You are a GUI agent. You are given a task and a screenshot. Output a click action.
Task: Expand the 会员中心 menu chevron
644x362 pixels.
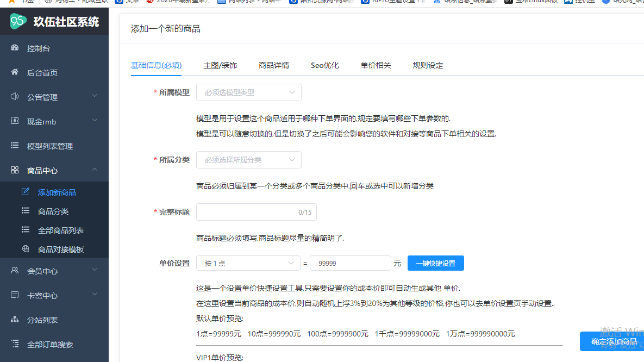(x=95, y=270)
